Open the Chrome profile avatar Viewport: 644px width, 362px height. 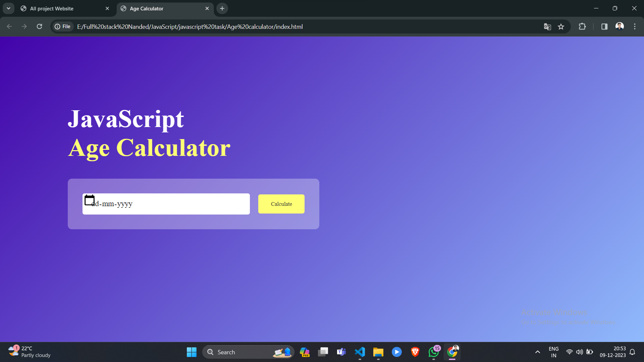tap(620, 26)
